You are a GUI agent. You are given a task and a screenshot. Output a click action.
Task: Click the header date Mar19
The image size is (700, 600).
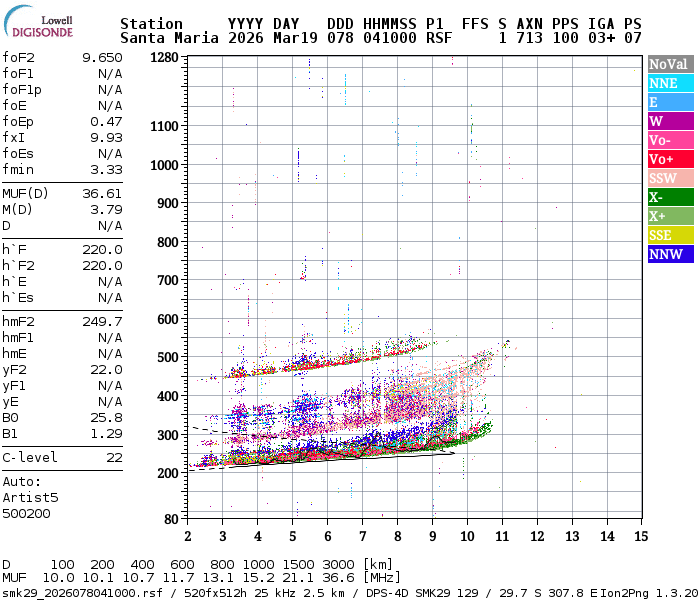[x=295, y=38]
